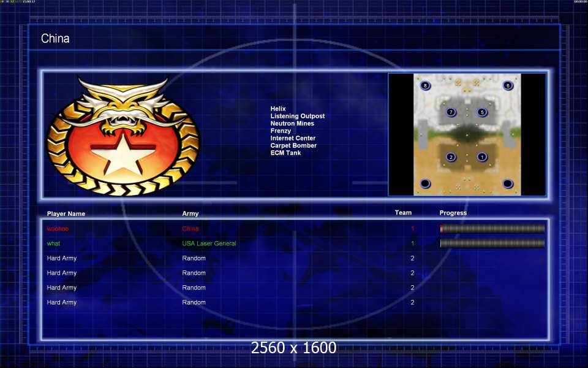Click the unnumbered start marker at map's lower-right
The height and width of the screenshot is (368, 588).
[507, 183]
